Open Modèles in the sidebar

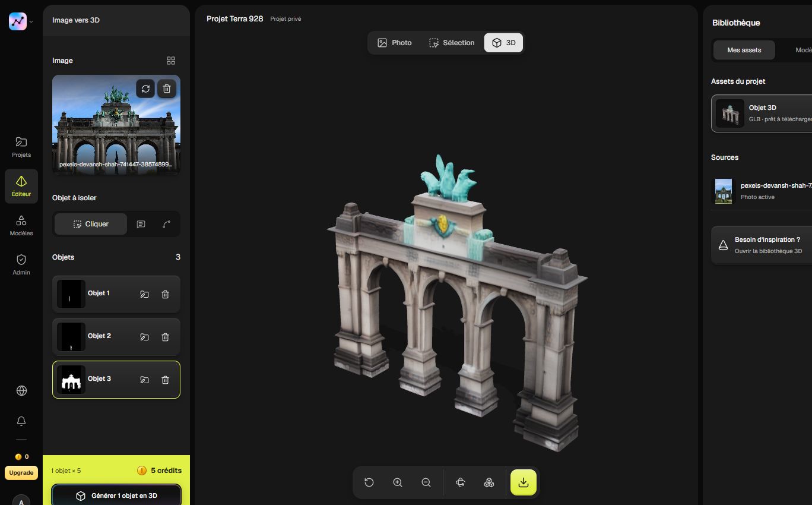(x=21, y=225)
